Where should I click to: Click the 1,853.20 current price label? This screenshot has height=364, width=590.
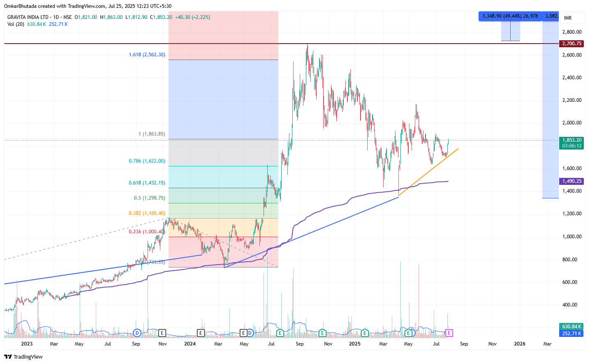571,140
